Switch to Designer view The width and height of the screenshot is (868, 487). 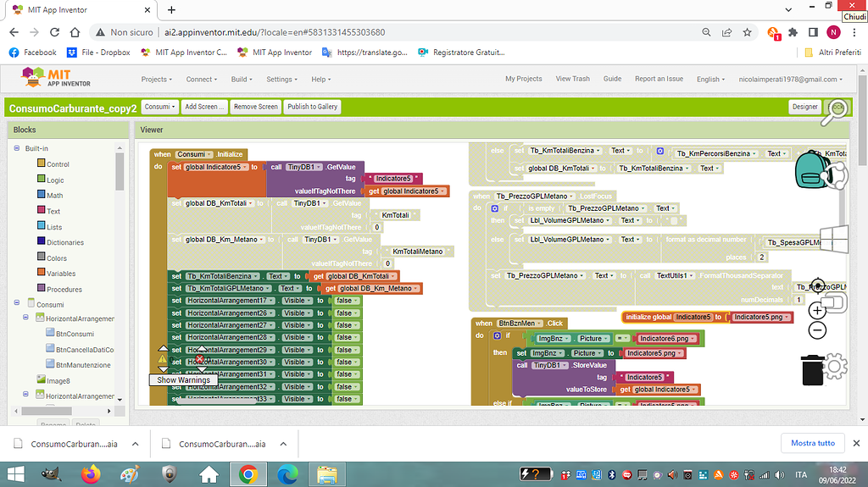coord(804,107)
